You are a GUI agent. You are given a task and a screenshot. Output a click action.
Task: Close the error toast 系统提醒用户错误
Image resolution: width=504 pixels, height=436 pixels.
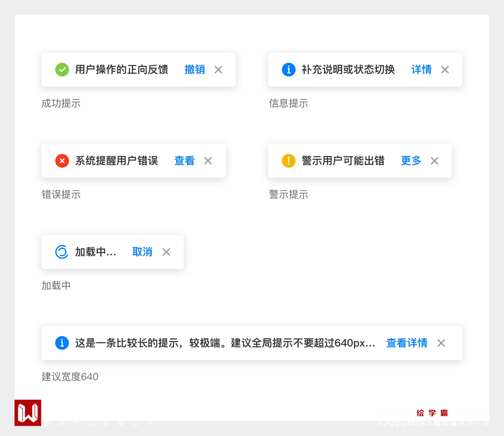(x=208, y=161)
